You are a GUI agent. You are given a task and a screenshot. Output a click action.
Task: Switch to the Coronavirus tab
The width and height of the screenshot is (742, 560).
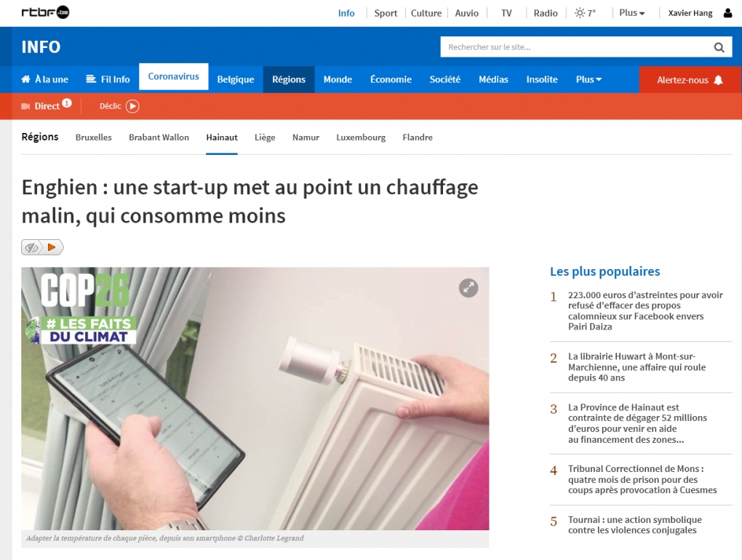tap(174, 76)
